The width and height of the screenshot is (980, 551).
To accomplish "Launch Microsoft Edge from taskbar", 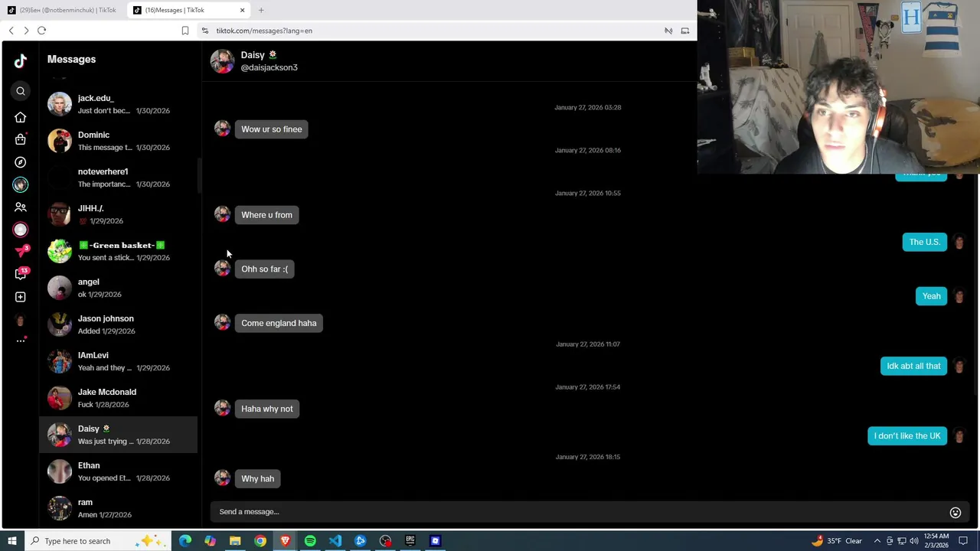I will (185, 541).
